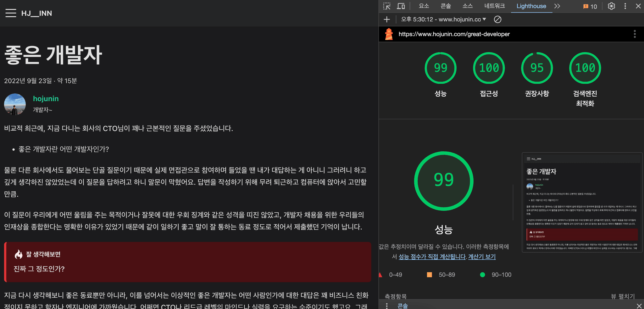Image resolution: width=644 pixels, height=309 pixels.
Task: Open the Lighthouse report tools three-dot menu
Action: coord(635,34)
